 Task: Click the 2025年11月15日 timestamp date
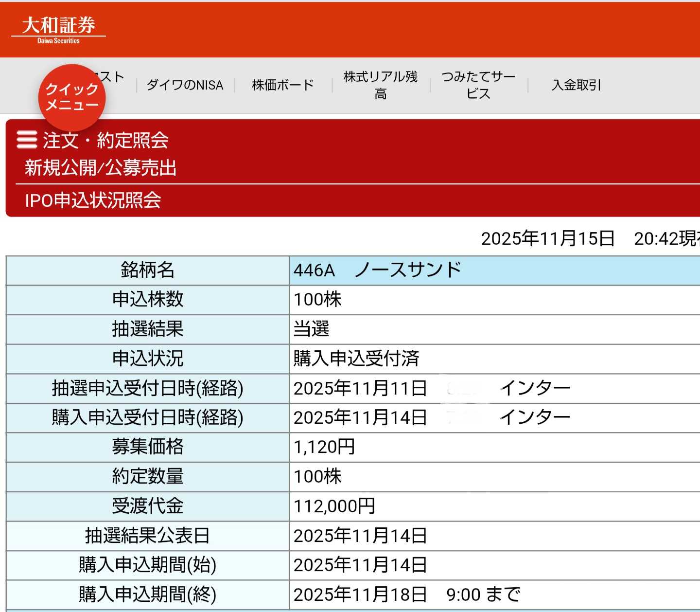pyautogui.click(x=548, y=238)
